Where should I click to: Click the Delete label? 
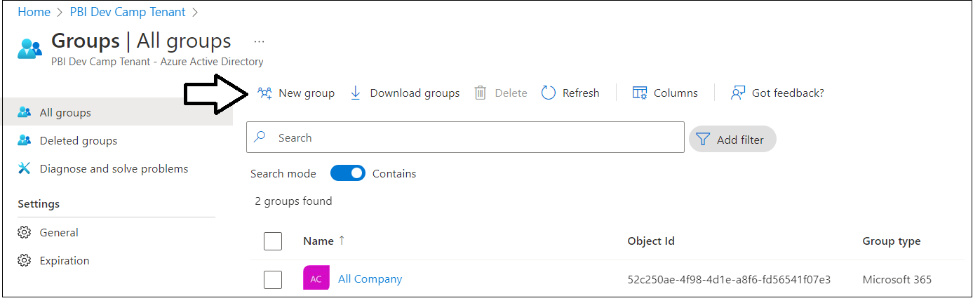point(511,93)
